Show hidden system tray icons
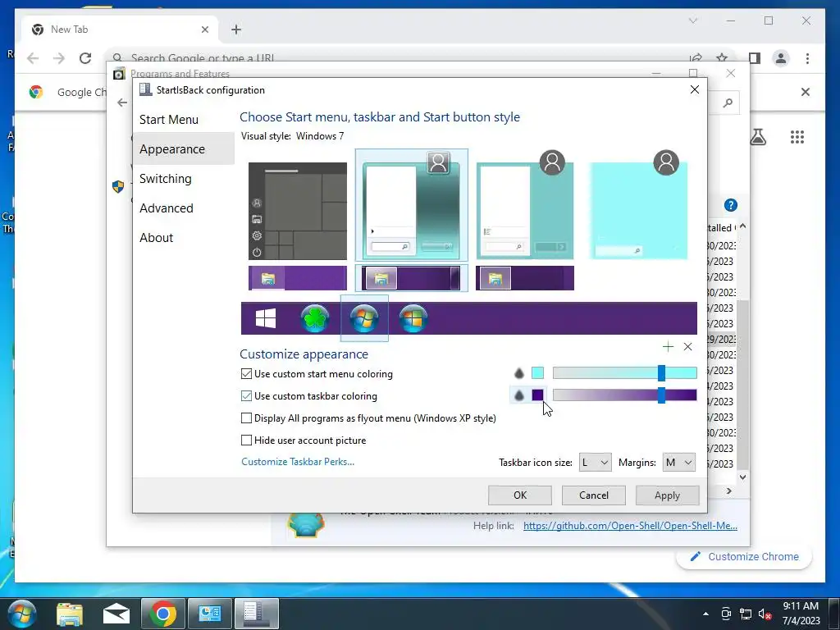 pyautogui.click(x=705, y=614)
